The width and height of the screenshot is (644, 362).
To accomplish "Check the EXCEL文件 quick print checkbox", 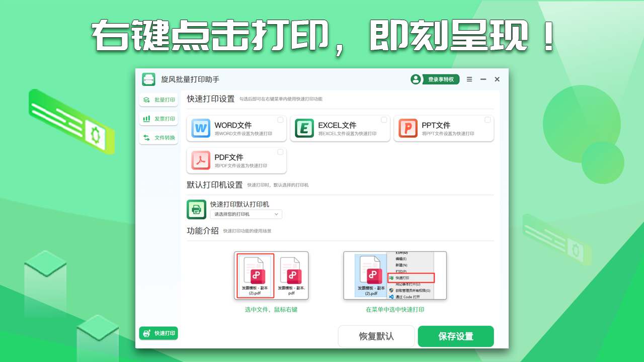I will (384, 120).
